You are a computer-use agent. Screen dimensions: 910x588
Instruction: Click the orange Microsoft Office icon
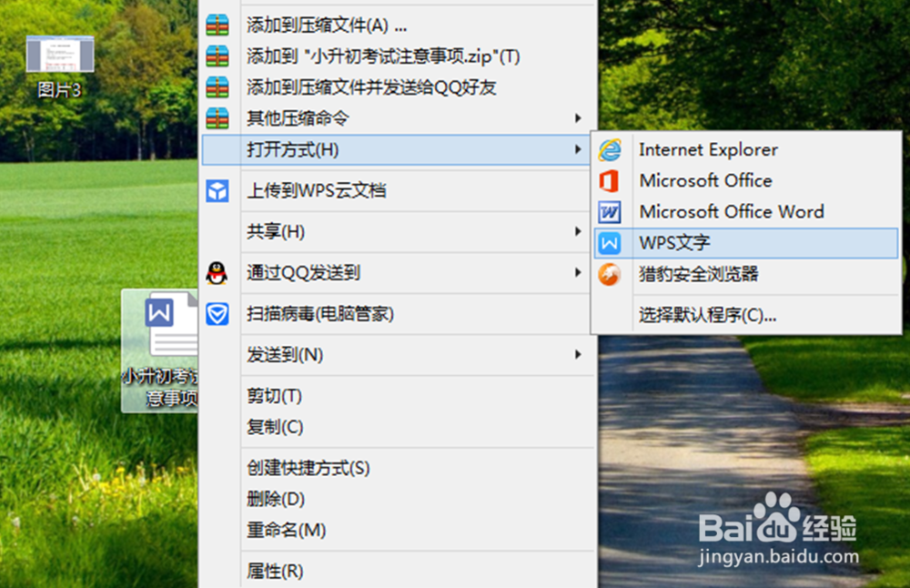(x=610, y=181)
